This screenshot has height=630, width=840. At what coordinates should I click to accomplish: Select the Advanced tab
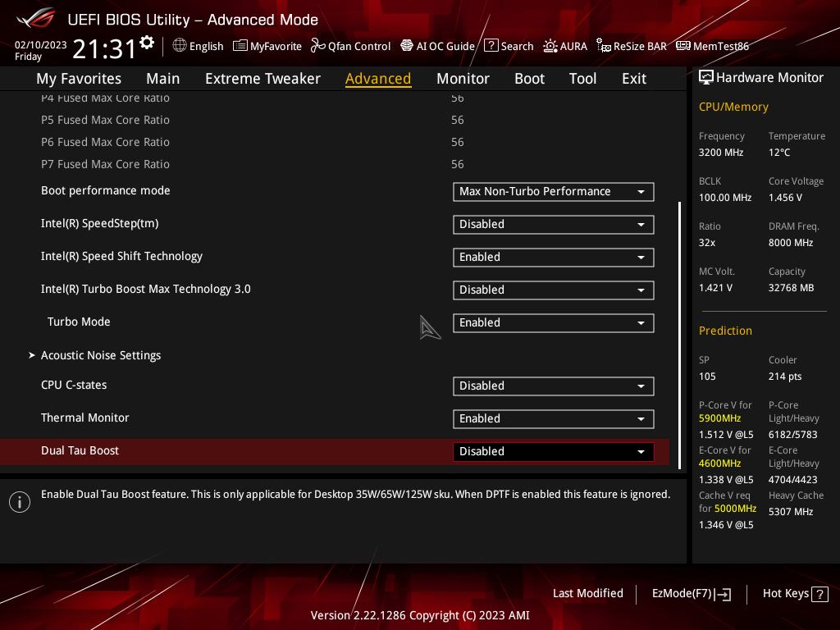tap(378, 78)
